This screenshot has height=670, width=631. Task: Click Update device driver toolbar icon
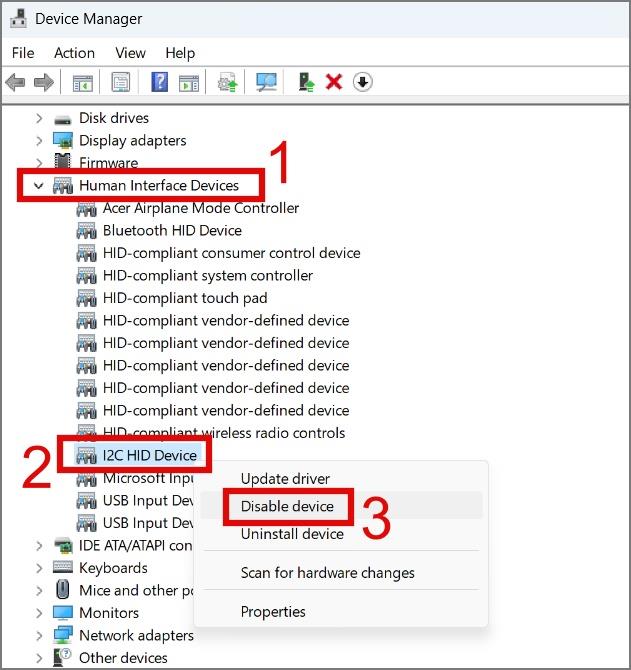(227, 82)
